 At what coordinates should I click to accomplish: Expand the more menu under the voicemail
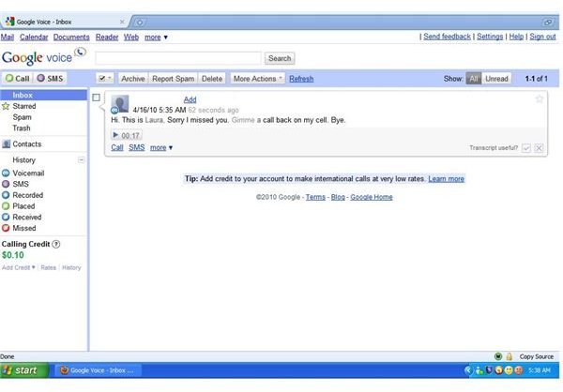point(161,147)
